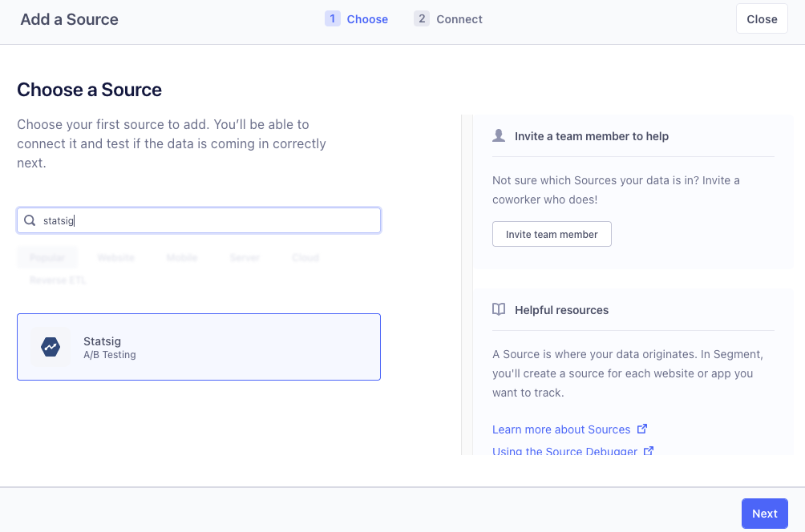
Task: Toggle the Popular category filter
Action: click(x=47, y=257)
